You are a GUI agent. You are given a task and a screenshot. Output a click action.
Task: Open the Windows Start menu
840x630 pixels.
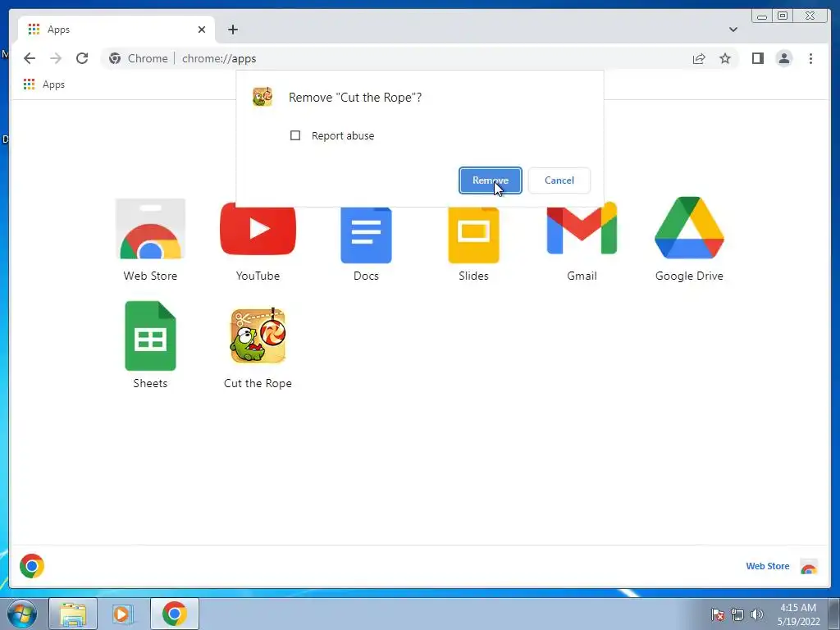tap(22, 614)
